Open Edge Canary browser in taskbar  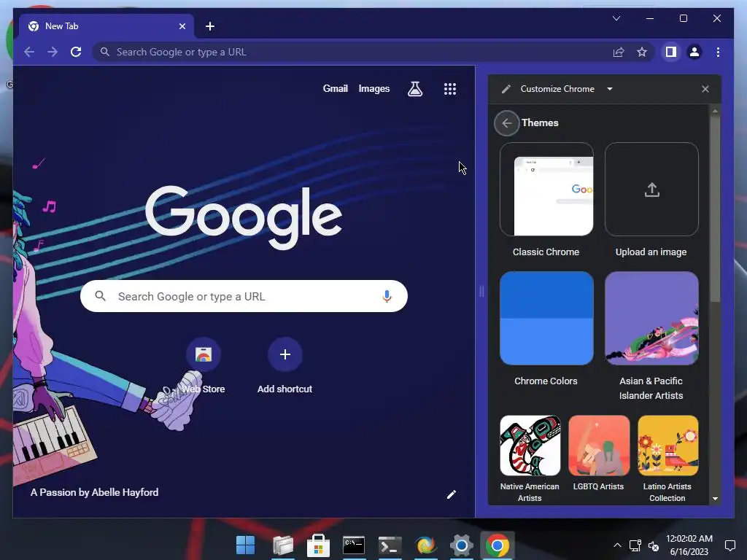(425, 545)
